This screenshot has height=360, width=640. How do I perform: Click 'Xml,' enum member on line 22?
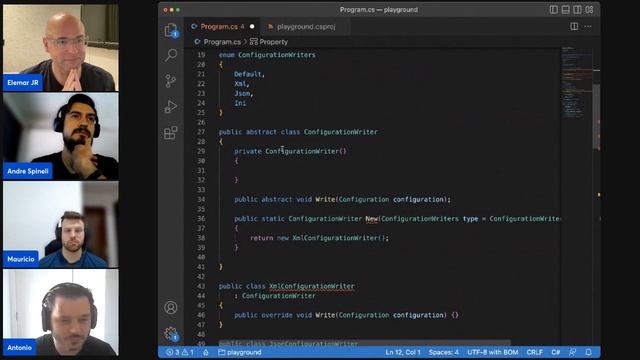click(242, 84)
